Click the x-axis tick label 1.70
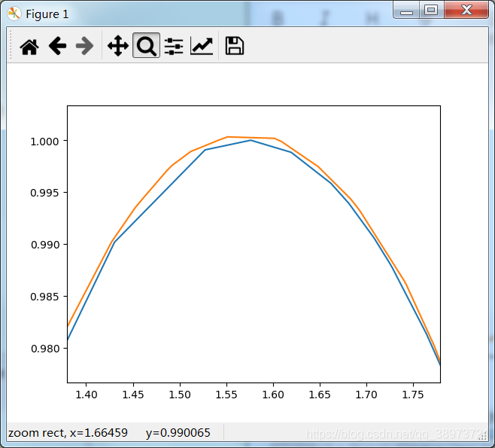 [366, 395]
